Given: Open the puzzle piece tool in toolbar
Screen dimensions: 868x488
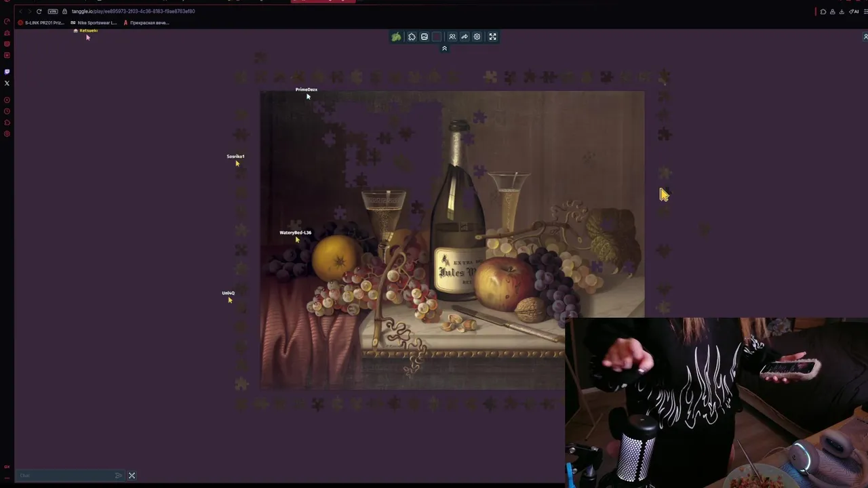Looking at the screenshot, I should click(412, 37).
